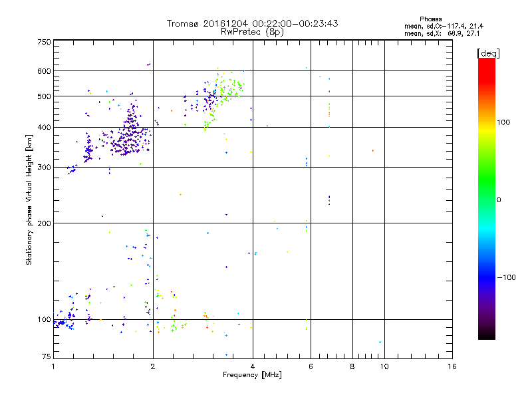
Task: Click the colorbar tick label '100'
Action: tap(503, 122)
